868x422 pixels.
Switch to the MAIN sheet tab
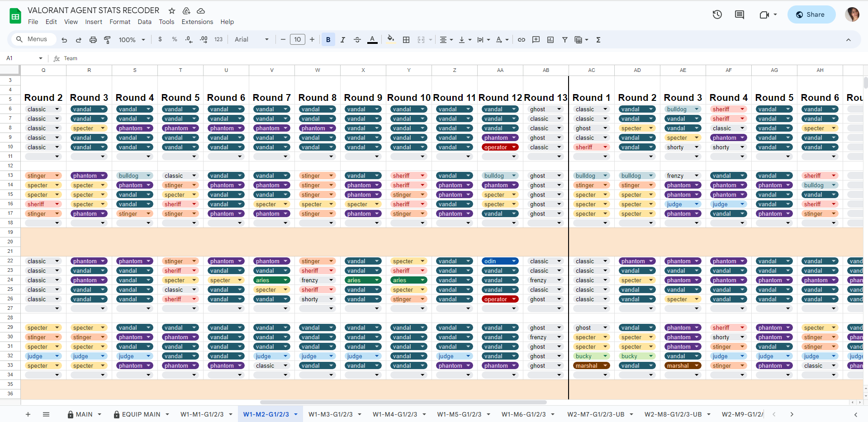coord(84,414)
